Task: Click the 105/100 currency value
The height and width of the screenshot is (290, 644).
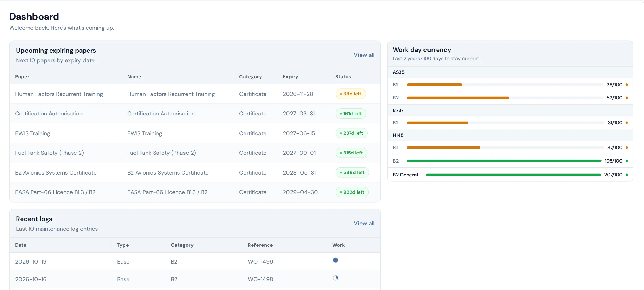Action: [613, 161]
